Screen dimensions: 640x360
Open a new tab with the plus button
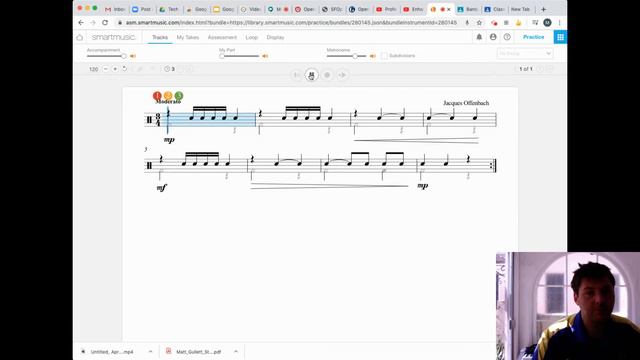tap(543, 9)
